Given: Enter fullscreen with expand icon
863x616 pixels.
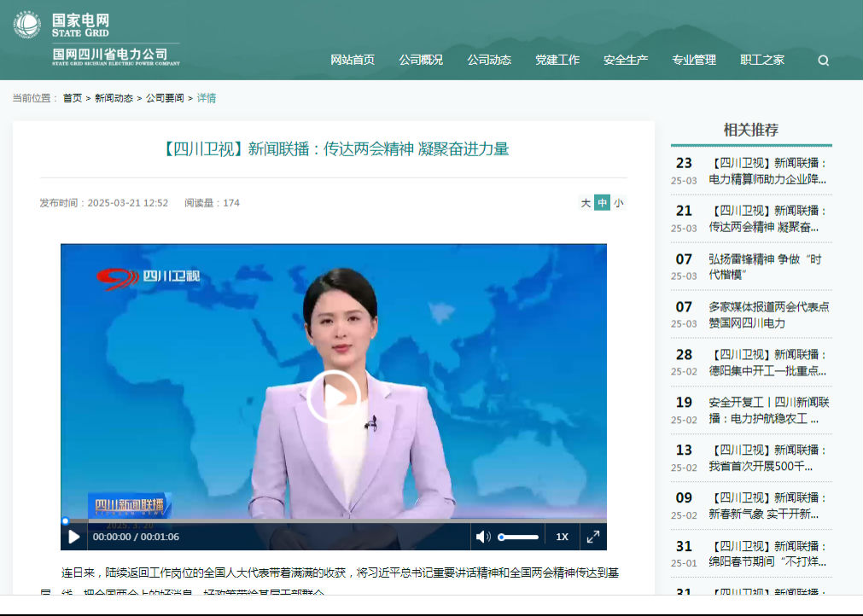Looking at the screenshot, I should pos(592,537).
